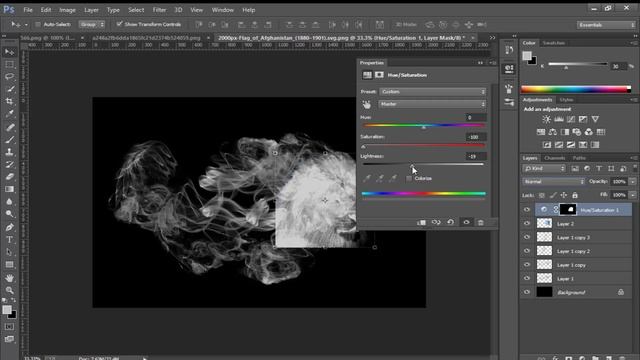Select the Crop tool
Screen dimensions: 640x360
pyautogui.click(x=9, y=101)
